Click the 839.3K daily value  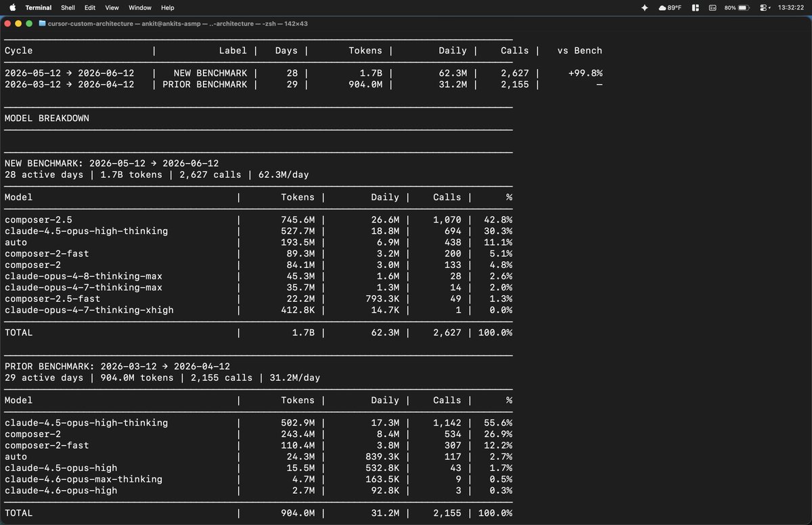pos(382,457)
